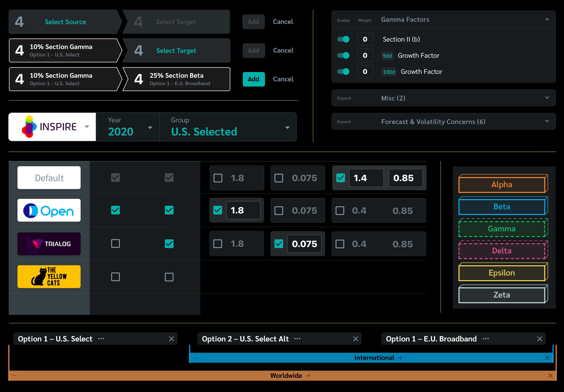
Task: Click the 100d Growth Factor weight field
Action: tap(365, 72)
